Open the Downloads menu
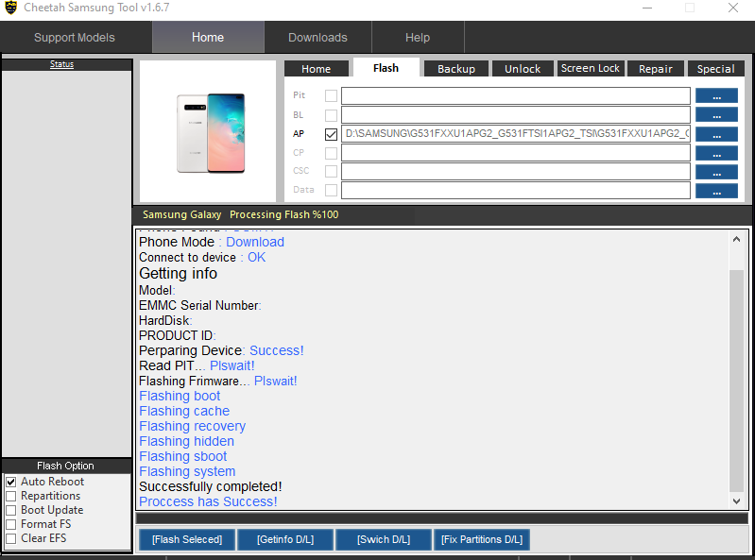Viewport: 755px width, 560px height. coord(317,38)
